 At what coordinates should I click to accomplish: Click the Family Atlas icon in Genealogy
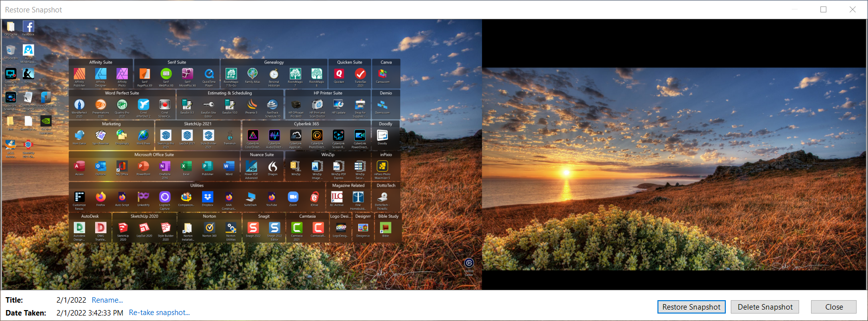pyautogui.click(x=252, y=76)
